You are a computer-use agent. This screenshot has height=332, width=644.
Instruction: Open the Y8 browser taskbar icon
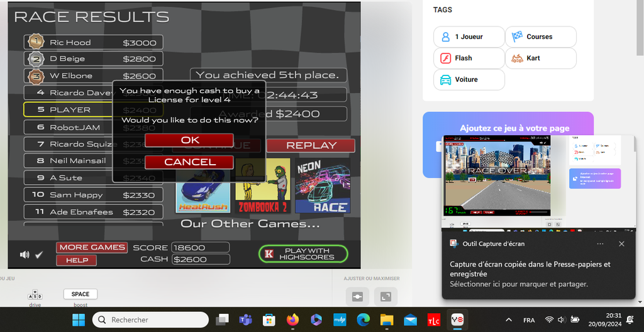point(457,319)
